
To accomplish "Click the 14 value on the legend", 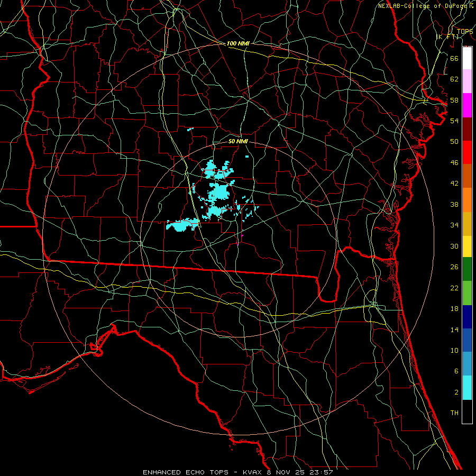I will [454, 329].
